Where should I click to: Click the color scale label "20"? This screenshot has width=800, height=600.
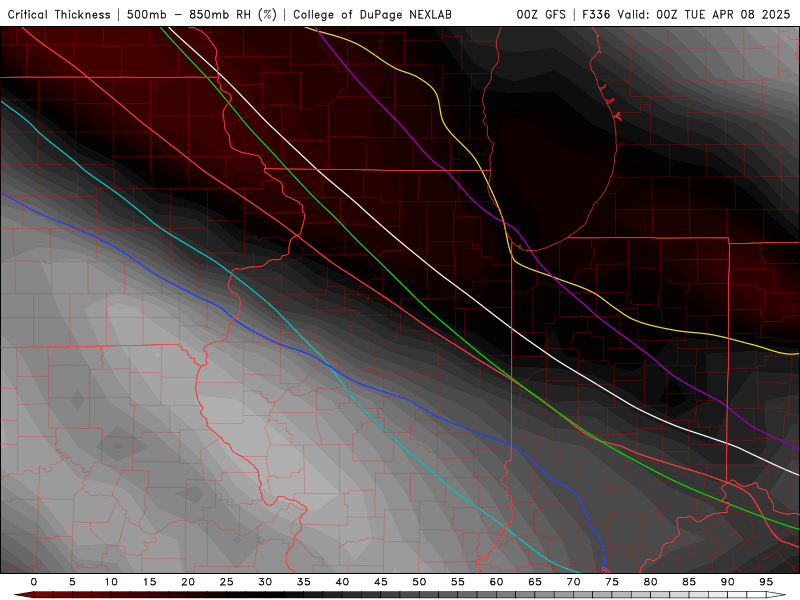188,582
